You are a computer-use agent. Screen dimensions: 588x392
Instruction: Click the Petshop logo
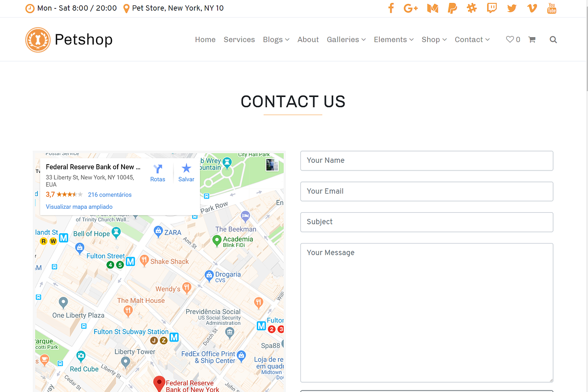[x=69, y=40]
